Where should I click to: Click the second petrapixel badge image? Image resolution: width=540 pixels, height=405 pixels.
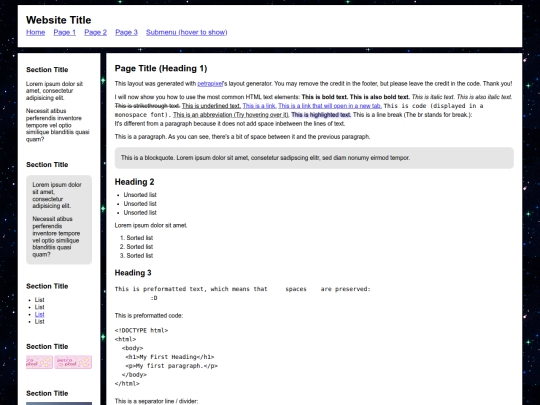[73, 362]
